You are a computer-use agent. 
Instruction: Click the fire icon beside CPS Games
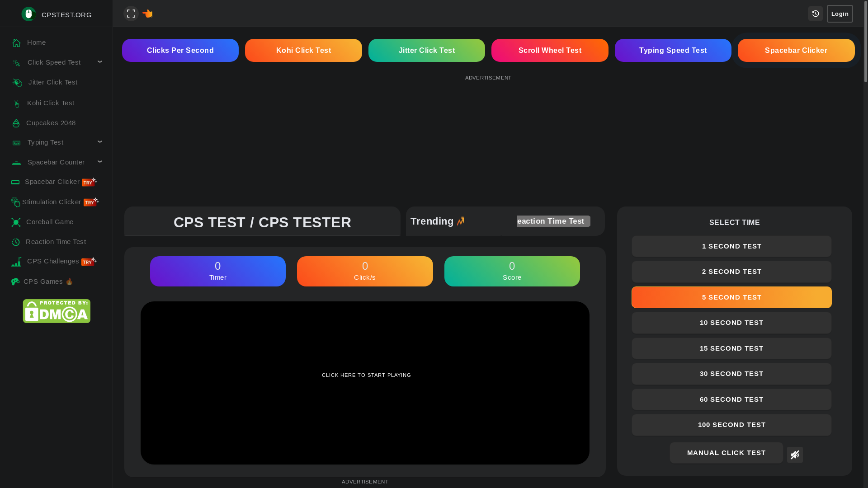(x=69, y=282)
